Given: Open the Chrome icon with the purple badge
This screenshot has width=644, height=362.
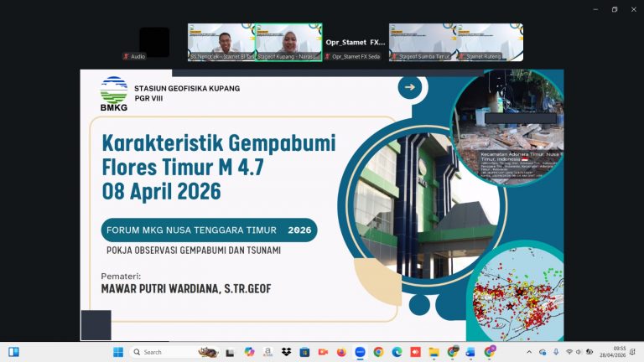Looking at the screenshot, I should pyautogui.click(x=490, y=352).
